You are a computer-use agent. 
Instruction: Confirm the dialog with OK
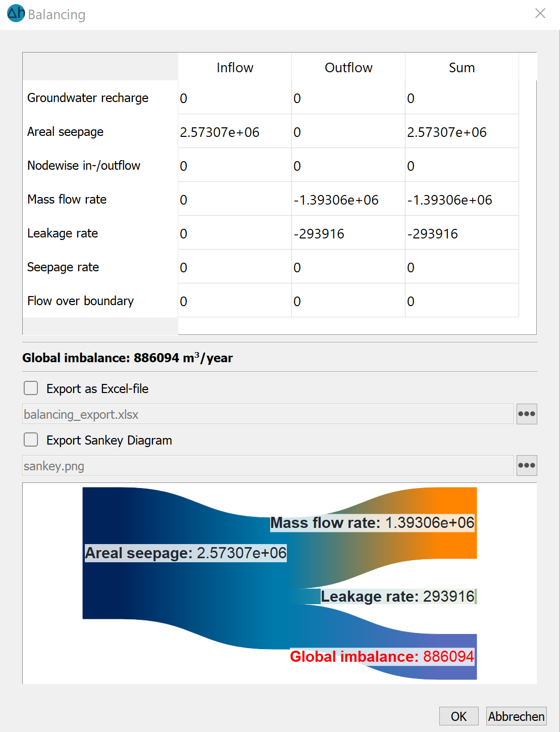pyautogui.click(x=459, y=716)
